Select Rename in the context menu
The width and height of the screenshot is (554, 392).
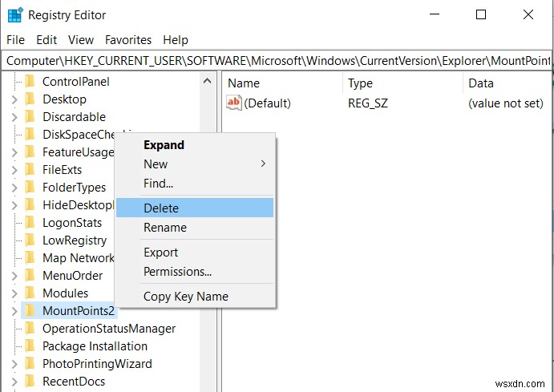(x=195, y=228)
